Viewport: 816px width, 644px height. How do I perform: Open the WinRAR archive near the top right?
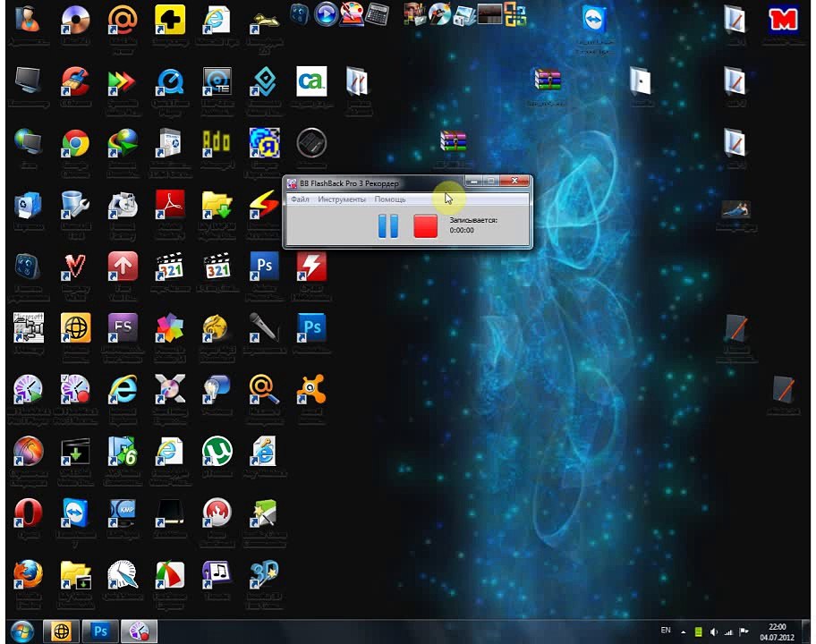[x=547, y=80]
